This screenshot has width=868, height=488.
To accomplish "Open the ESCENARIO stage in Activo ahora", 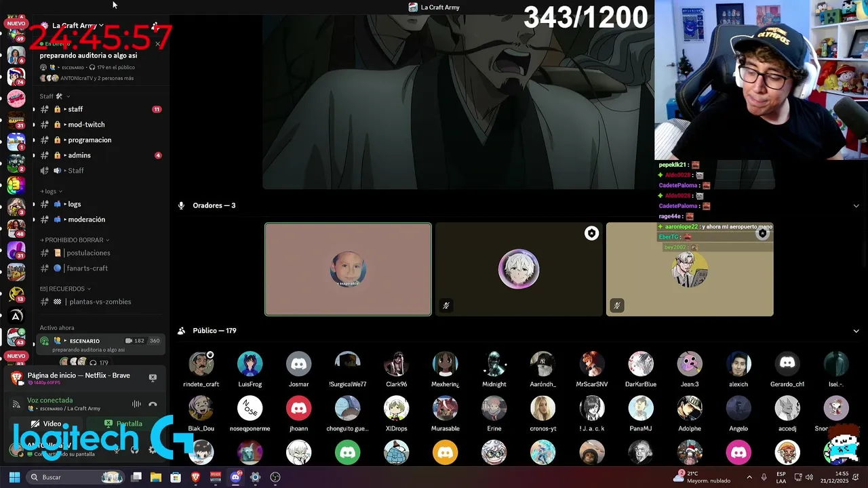I will (100, 344).
